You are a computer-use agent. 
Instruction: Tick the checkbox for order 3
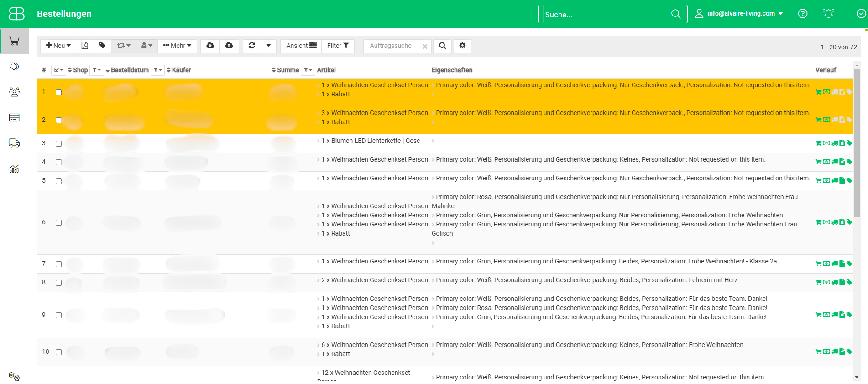pyautogui.click(x=58, y=144)
